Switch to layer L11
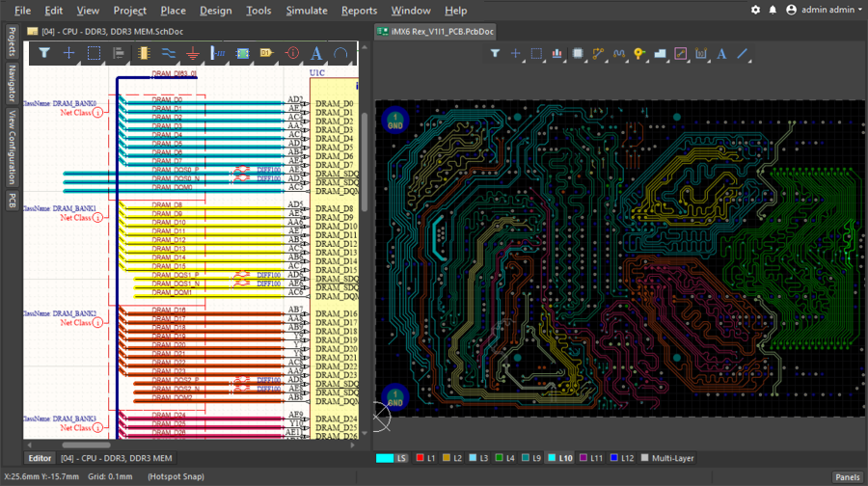 pyautogui.click(x=591, y=458)
